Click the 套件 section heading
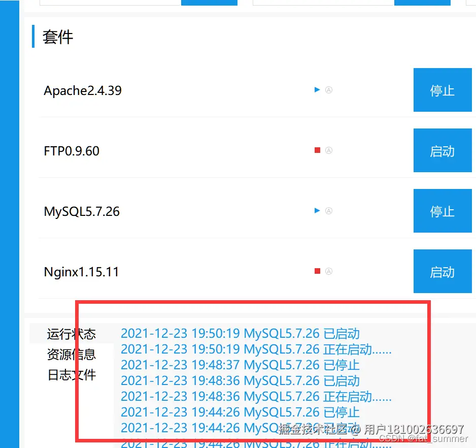476x448 pixels. (58, 37)
